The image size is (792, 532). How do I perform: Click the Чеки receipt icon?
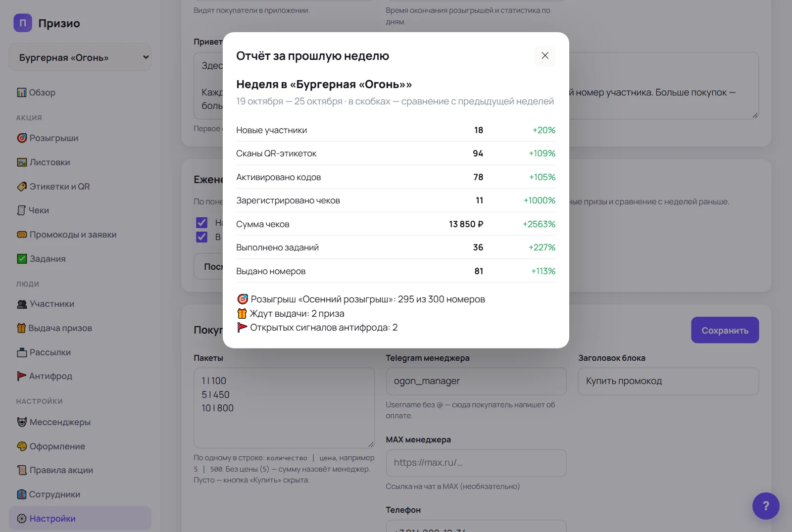click(21, 210)
